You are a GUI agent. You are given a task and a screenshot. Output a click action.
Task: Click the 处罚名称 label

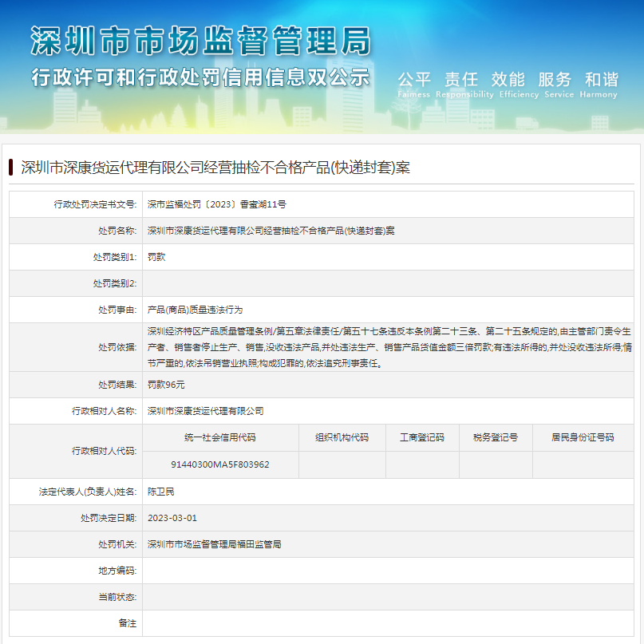(x=117, y=231)
